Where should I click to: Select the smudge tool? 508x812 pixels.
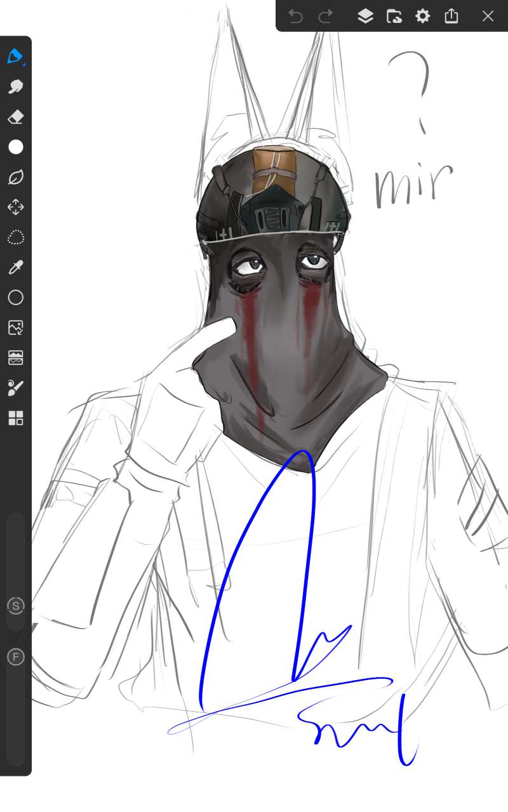coord(15,87)
